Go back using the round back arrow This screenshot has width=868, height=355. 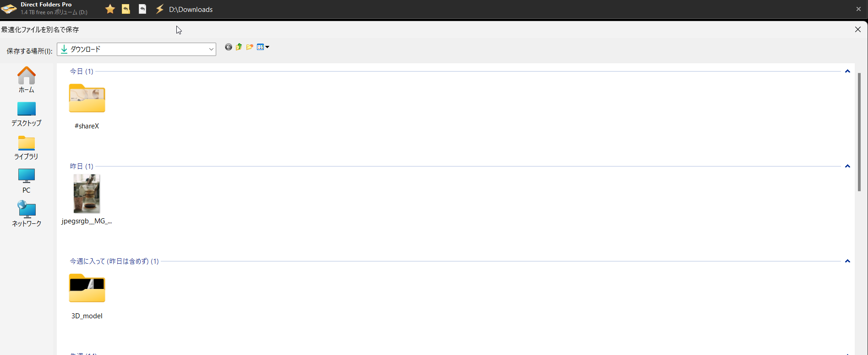(229, 47)
